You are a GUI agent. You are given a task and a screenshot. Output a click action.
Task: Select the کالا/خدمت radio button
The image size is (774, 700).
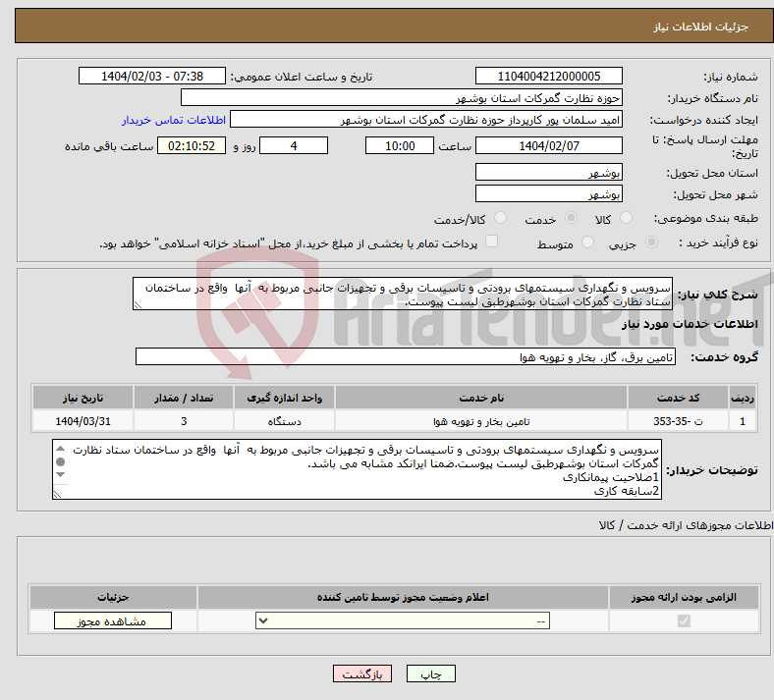click(501, 218)
